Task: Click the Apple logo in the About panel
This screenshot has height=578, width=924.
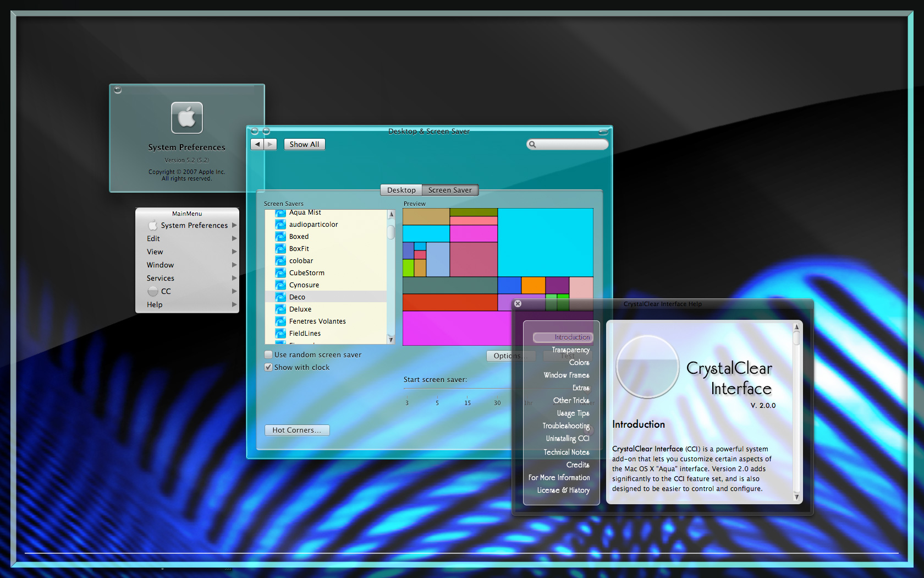Action: tap(187, 118)
